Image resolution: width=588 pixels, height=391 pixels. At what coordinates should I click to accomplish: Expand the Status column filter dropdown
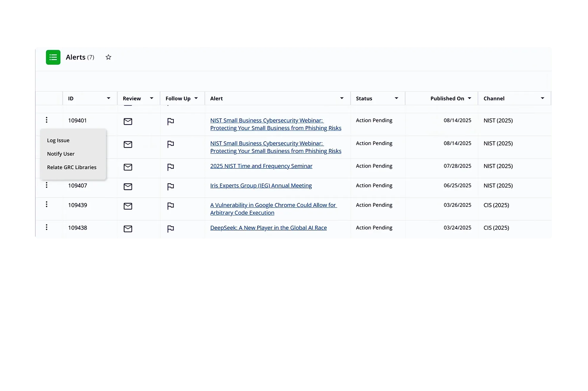click(x=396, y=98)
